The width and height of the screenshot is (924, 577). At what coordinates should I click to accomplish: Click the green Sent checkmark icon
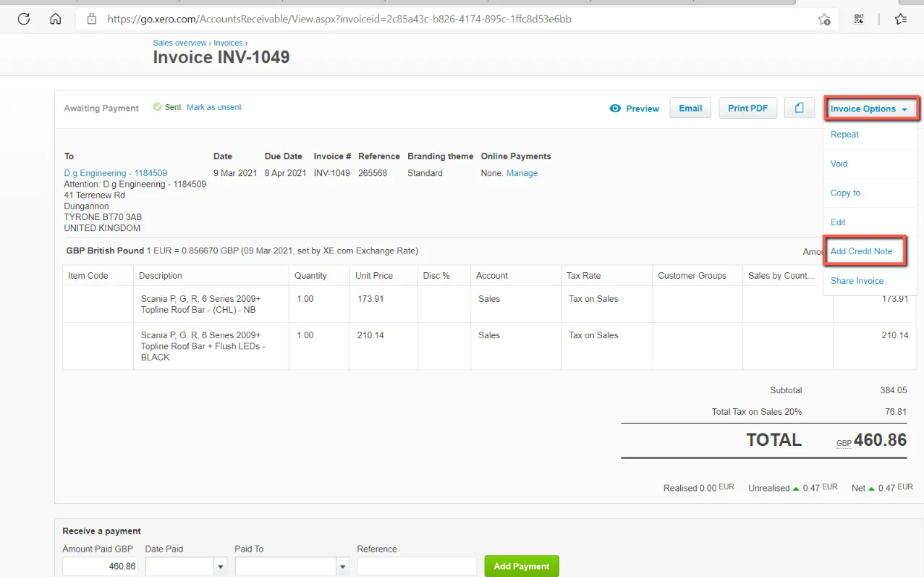coord(157,107)
